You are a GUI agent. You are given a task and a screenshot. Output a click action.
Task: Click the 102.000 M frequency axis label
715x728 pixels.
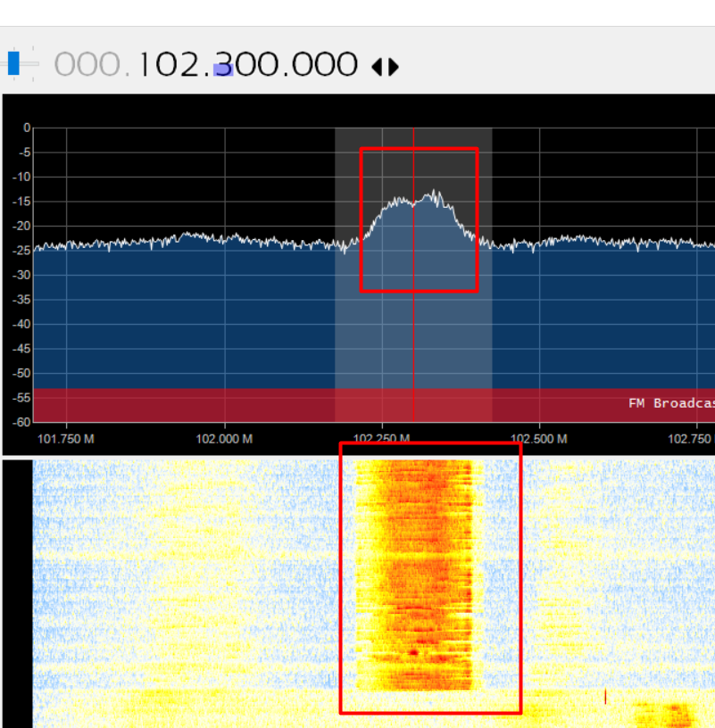[x=224, y=439]
